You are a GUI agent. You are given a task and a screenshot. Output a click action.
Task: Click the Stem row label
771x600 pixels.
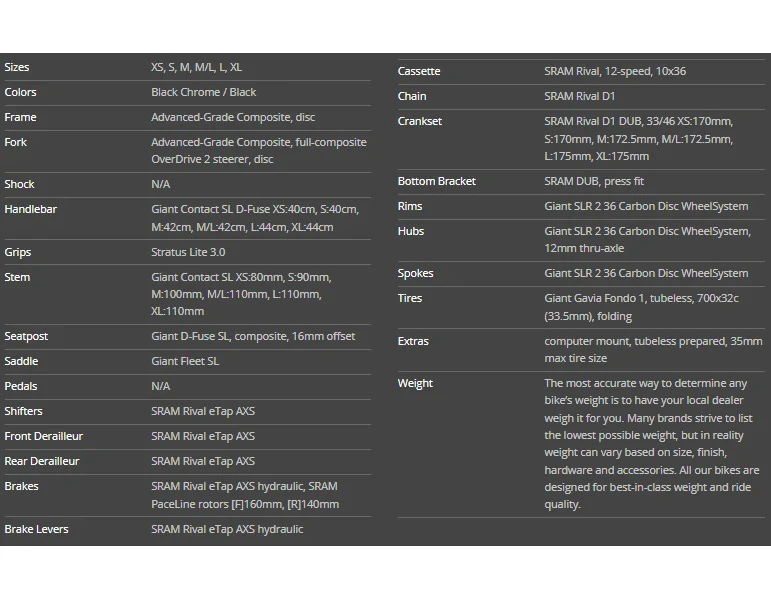17,277
